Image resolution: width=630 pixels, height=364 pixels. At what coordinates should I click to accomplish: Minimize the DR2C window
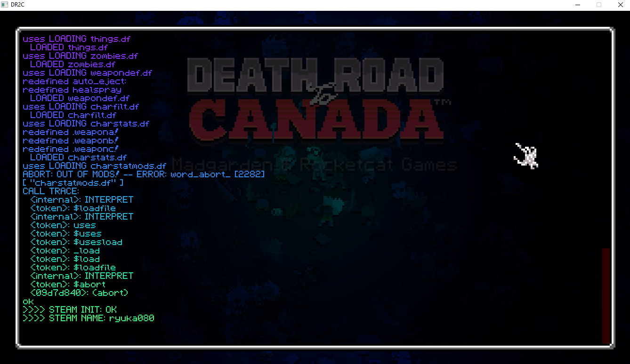(578, 5)
